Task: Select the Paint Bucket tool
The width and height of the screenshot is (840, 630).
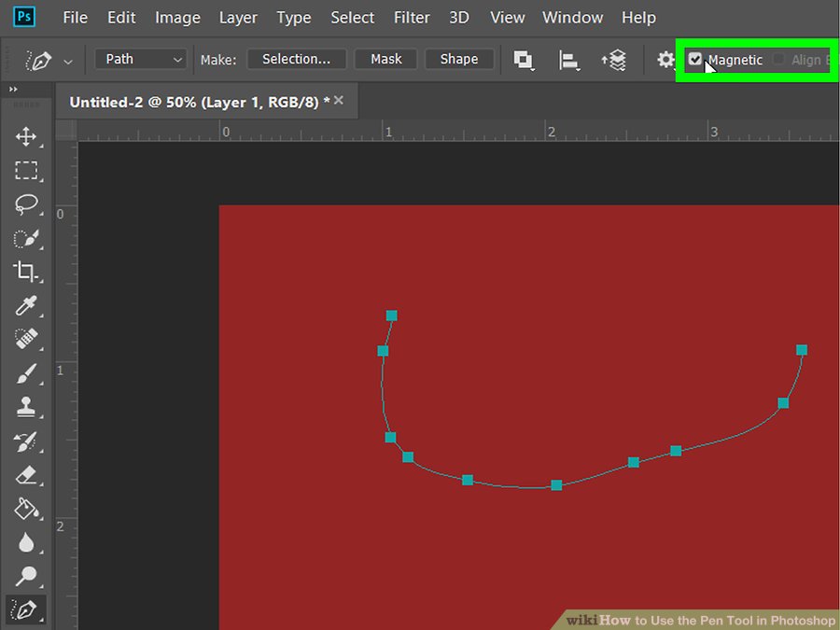Action: [x=27, y=509]
